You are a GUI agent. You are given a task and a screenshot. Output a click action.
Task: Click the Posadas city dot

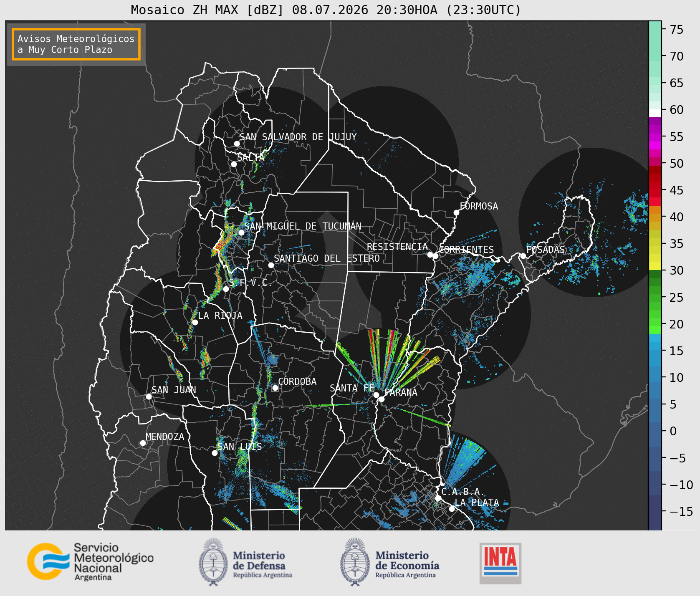[523, 256]
